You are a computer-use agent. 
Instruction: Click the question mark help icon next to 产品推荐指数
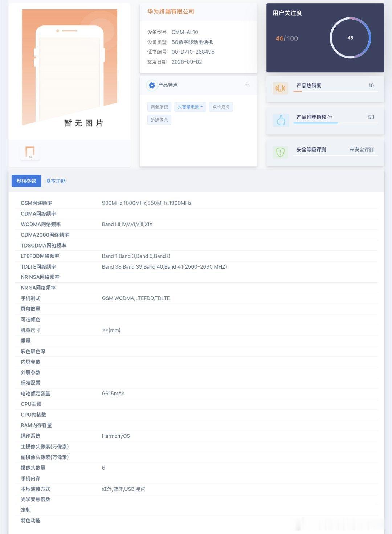coord(330,117)
